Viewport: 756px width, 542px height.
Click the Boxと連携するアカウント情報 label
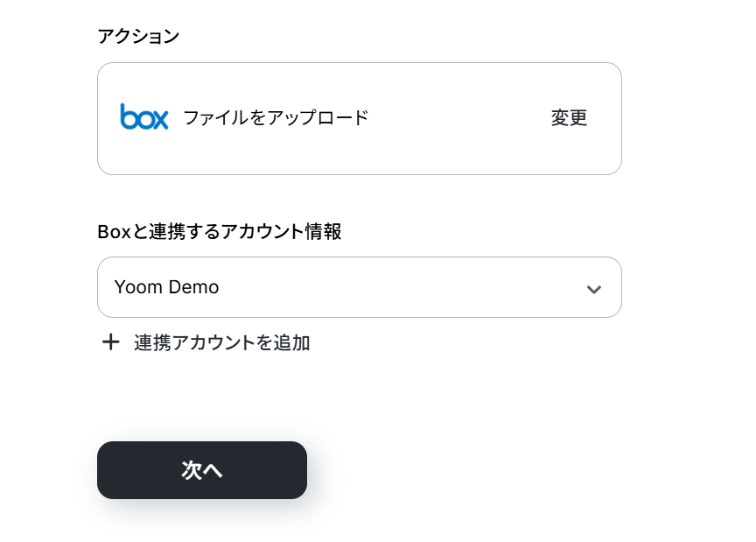219,231
